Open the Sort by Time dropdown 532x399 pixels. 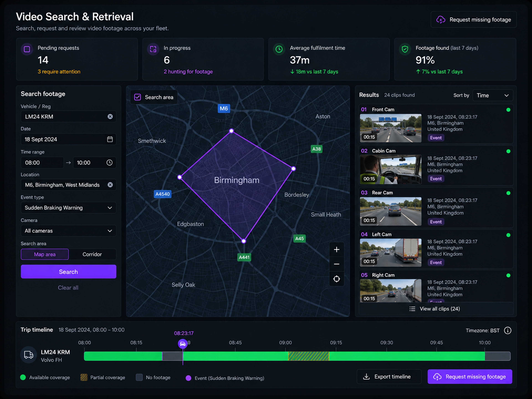pos(493,95)
